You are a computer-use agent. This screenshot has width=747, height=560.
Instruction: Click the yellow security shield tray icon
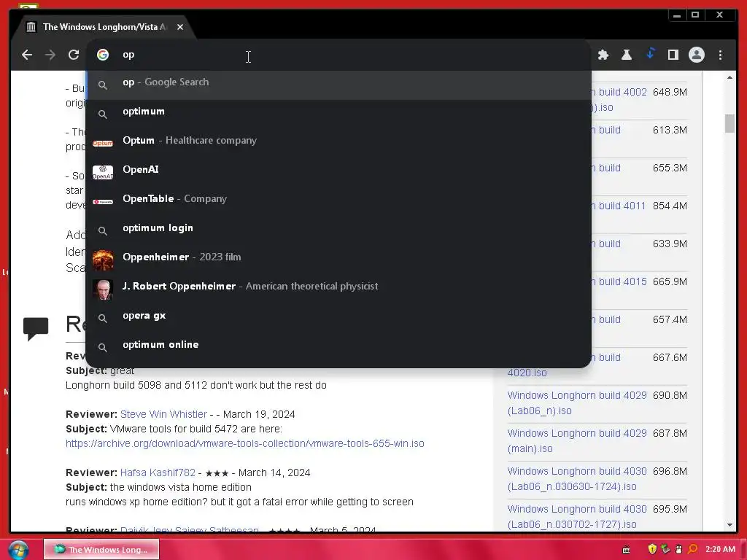(x=652, y=549)
